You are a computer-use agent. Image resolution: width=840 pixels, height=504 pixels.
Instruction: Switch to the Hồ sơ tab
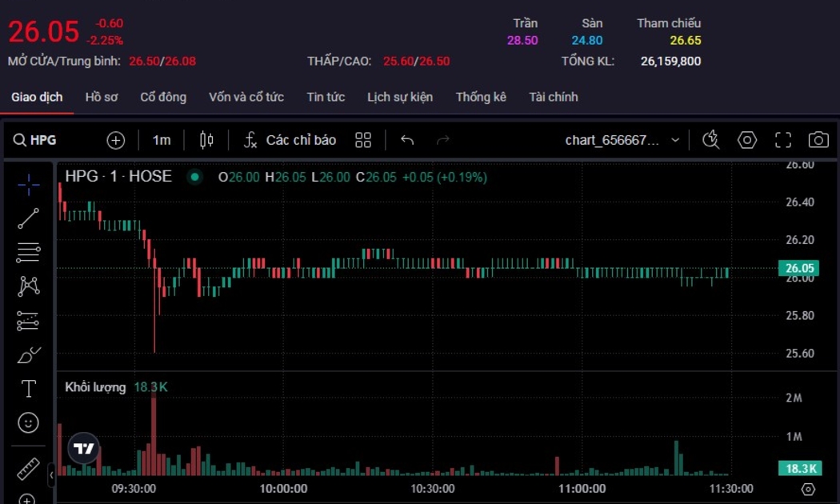(x=102, y=97)
